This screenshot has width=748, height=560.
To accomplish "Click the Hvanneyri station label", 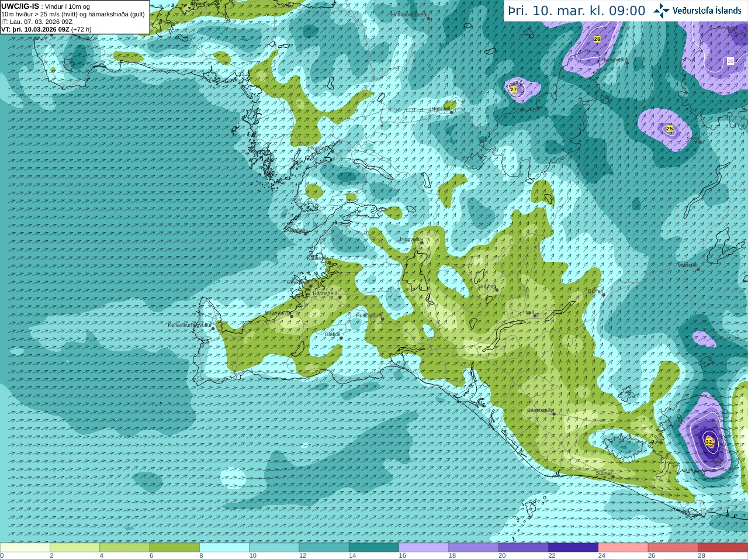I will [x=320, y=148].
